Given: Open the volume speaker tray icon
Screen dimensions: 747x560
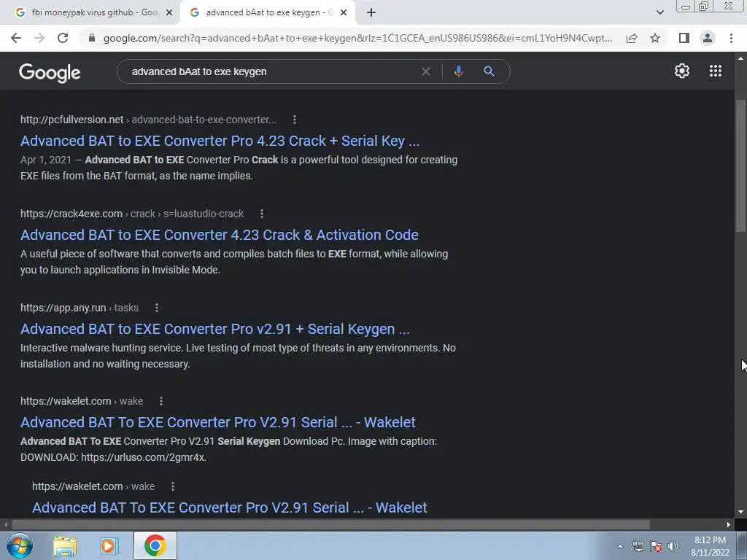Looking at the screenshot, I should (x=673, y=546).
